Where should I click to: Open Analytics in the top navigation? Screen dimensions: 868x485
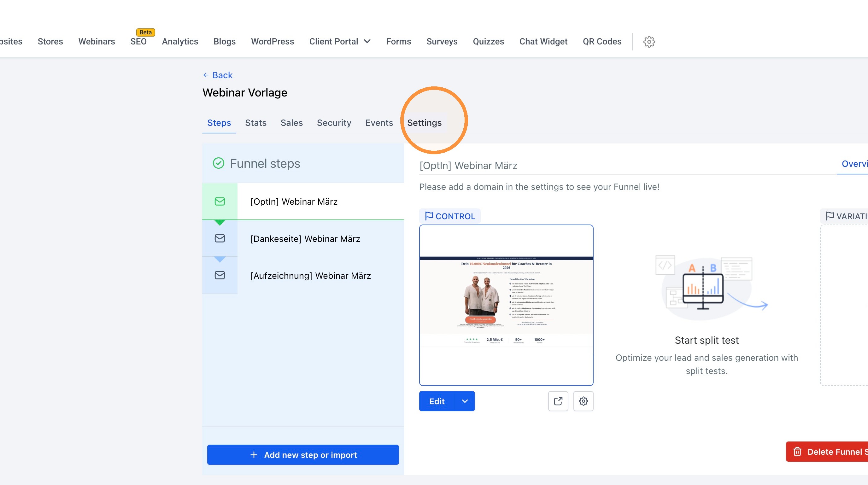pyautogui.click(x=180, y=41)
